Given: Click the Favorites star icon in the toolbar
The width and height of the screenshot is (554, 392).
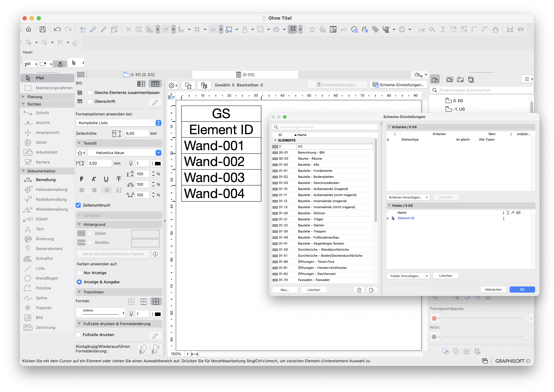Looking at the screenshot, I should coord(312,29).
